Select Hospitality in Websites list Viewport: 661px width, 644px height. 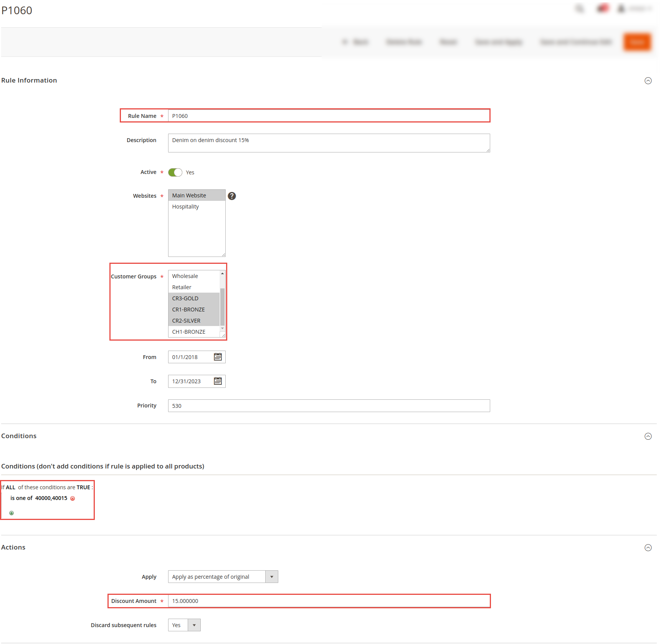click(197, 207)
